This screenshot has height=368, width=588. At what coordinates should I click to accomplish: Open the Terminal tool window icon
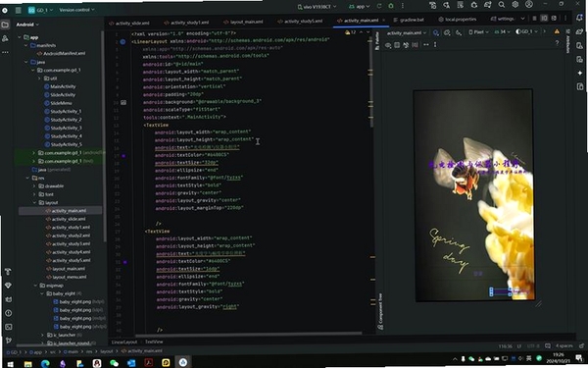point(8,327)
